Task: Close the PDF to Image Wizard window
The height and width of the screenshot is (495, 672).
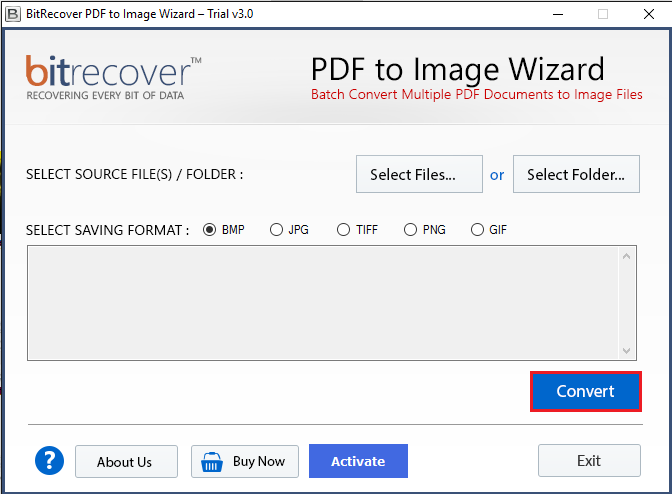Action: pyautogui.click(x=649, y=14)
